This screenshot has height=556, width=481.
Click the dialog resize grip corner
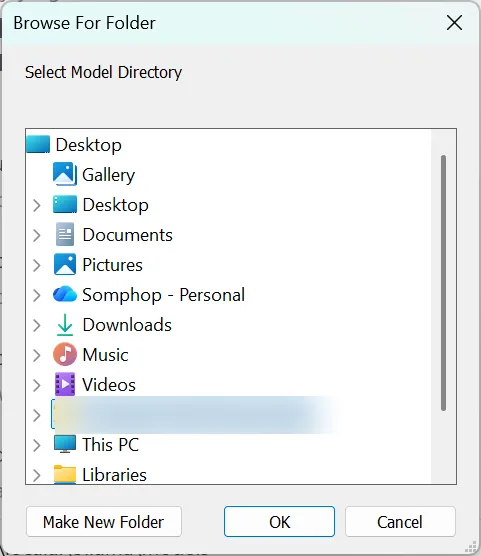[471, 547]
